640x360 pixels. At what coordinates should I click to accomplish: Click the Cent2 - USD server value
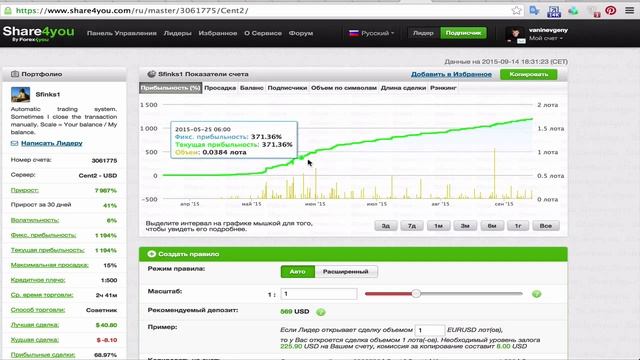pyautogui.click(x=98, y=176)
